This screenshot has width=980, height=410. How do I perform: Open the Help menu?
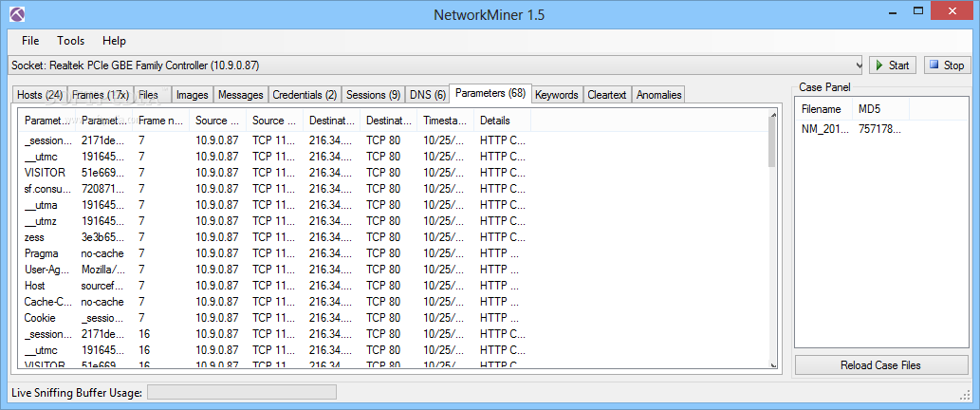pos(115,41)
